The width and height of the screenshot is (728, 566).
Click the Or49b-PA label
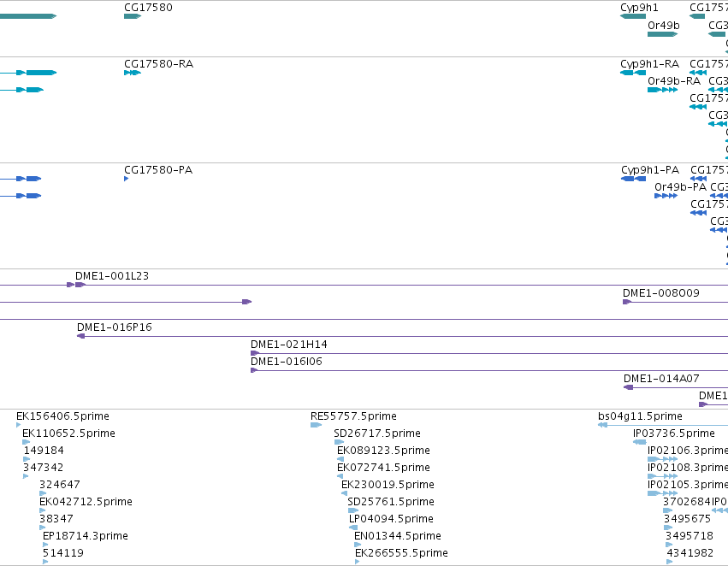point(680,187)
